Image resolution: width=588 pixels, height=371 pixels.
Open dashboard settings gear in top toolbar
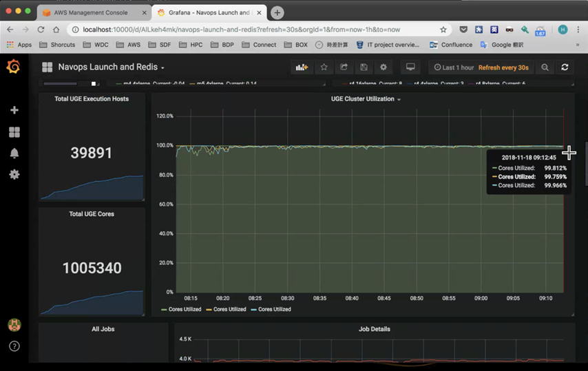[384, 67]
